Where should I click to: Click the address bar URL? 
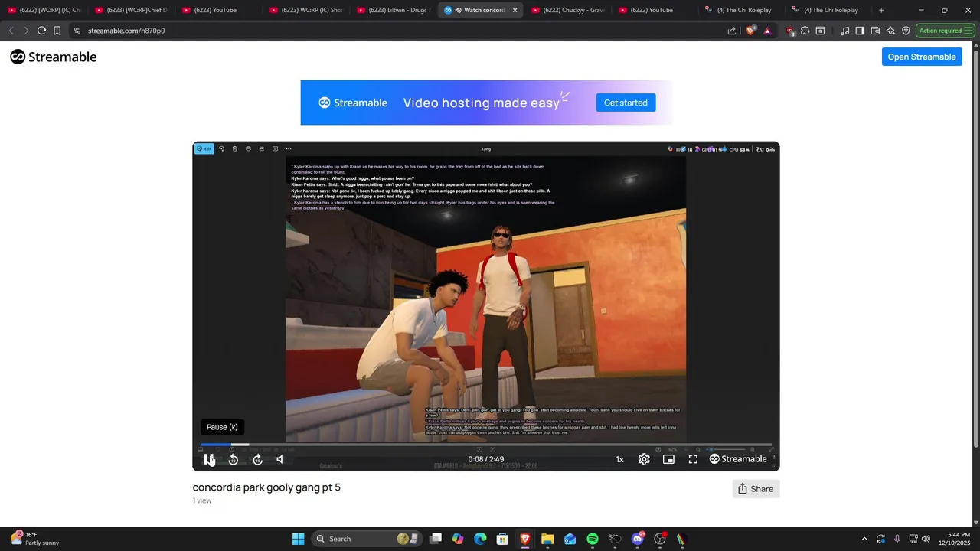126,31
